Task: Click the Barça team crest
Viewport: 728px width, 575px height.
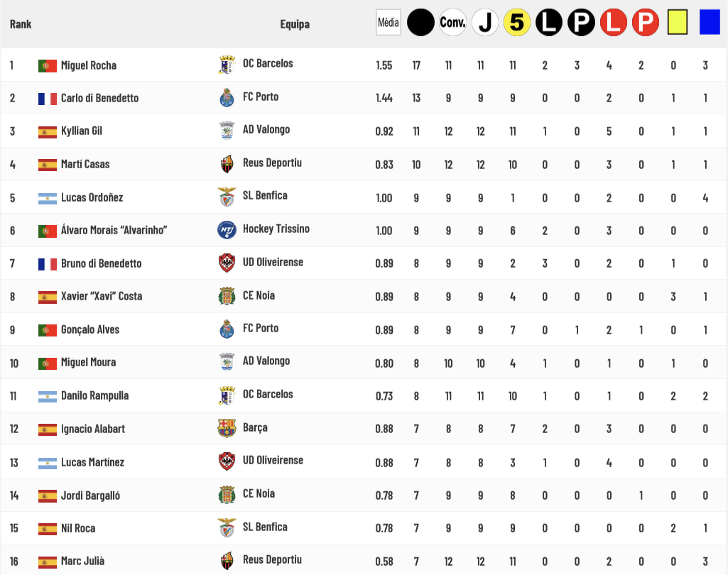Action: [x=227, y=428]
